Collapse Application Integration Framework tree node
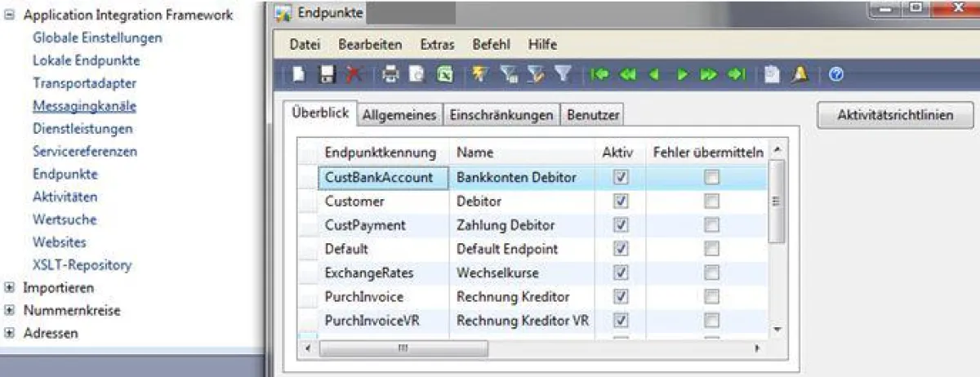 [10, 15]
